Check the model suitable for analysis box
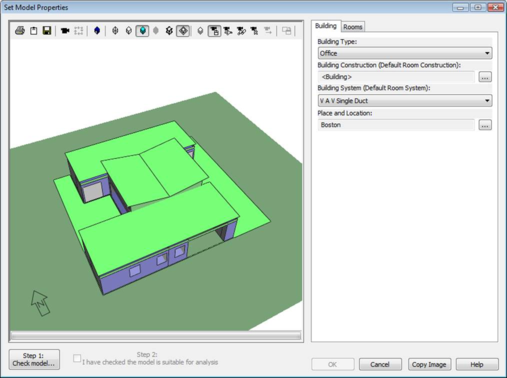This screenshot has height=378, width=507. [77, 358]
